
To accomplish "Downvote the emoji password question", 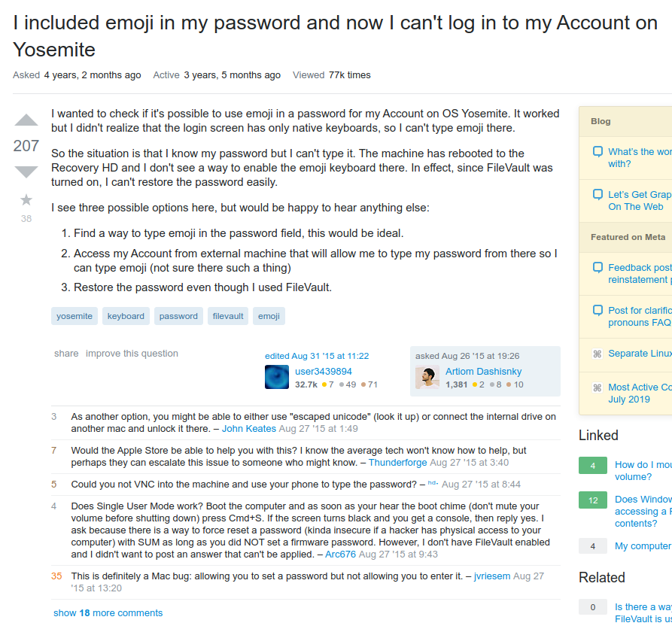I will 26,172.
